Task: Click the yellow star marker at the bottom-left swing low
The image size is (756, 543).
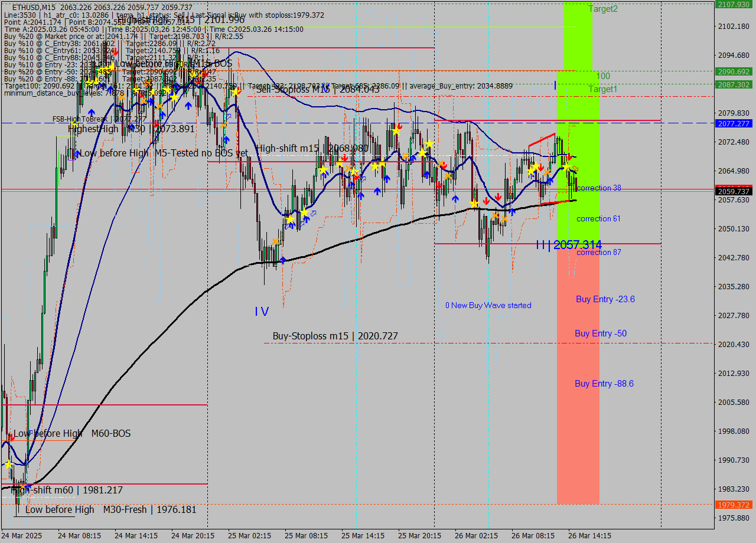Action: point(8,465)
